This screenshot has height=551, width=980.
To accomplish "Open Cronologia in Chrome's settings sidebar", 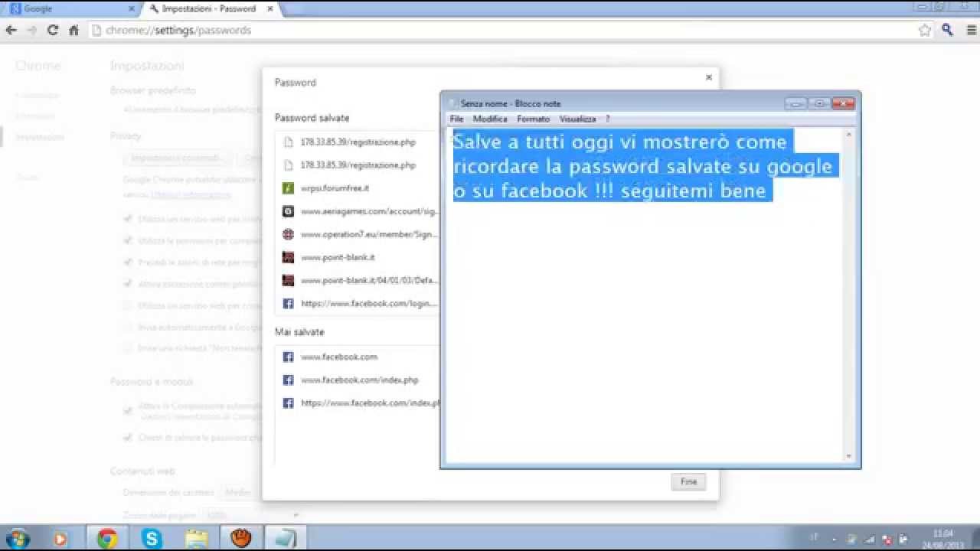I will [x=37, y=96].
